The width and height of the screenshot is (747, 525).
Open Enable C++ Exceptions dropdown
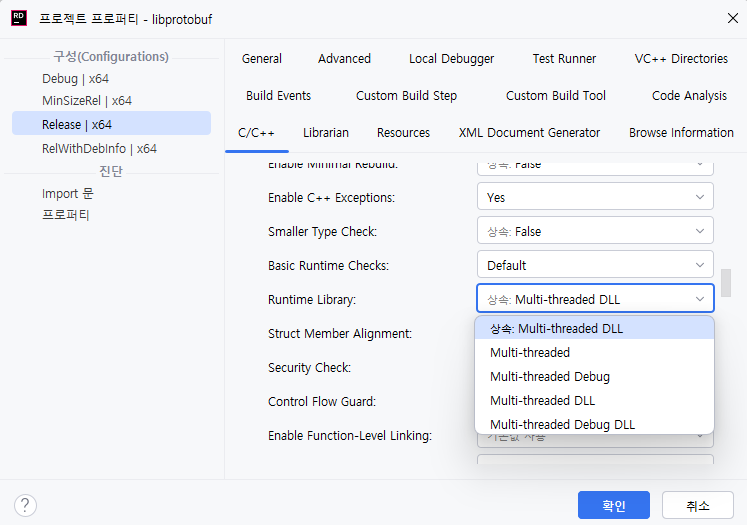coord(595,196)
